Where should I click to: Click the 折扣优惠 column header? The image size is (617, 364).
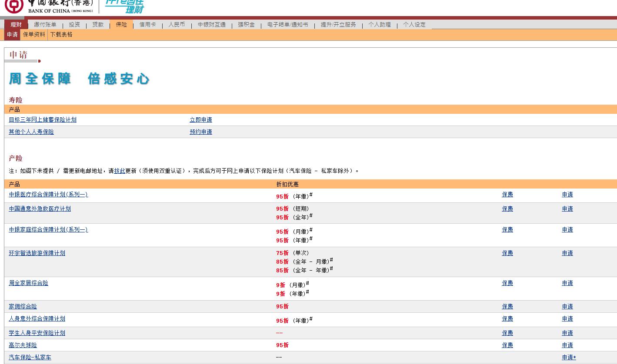click(287, 185)
